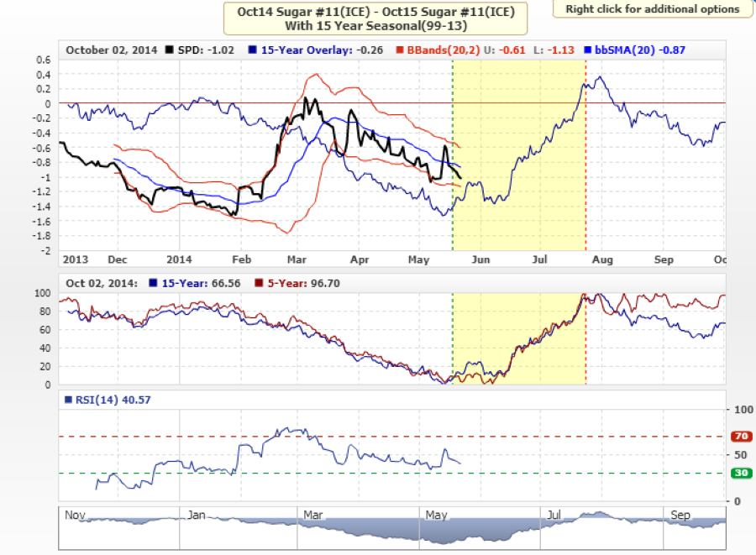Click the '2014' year label on the x-axis

point(179,259)
